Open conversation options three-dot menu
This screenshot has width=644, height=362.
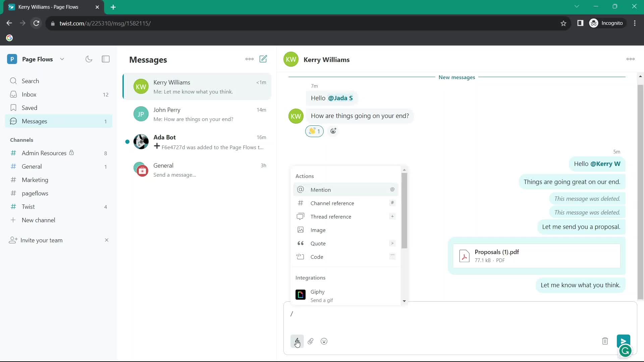point(630,59)
